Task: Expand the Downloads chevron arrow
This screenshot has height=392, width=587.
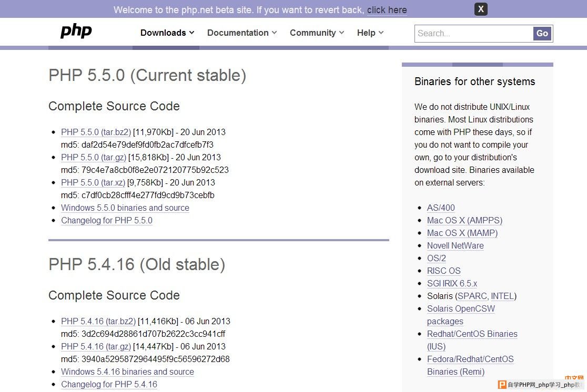Action: tap(191, 33)
